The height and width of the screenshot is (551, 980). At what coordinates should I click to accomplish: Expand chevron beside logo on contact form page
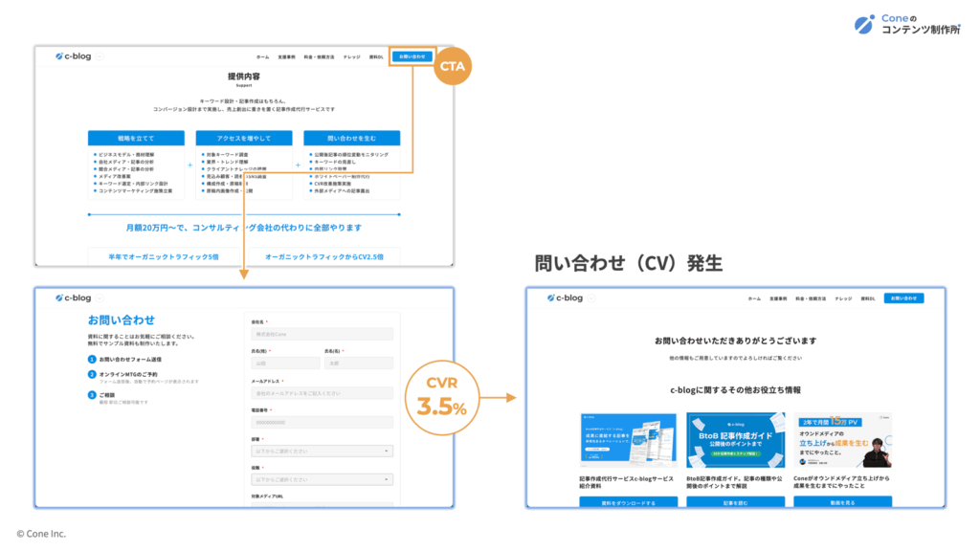click(x=100, y=298)
